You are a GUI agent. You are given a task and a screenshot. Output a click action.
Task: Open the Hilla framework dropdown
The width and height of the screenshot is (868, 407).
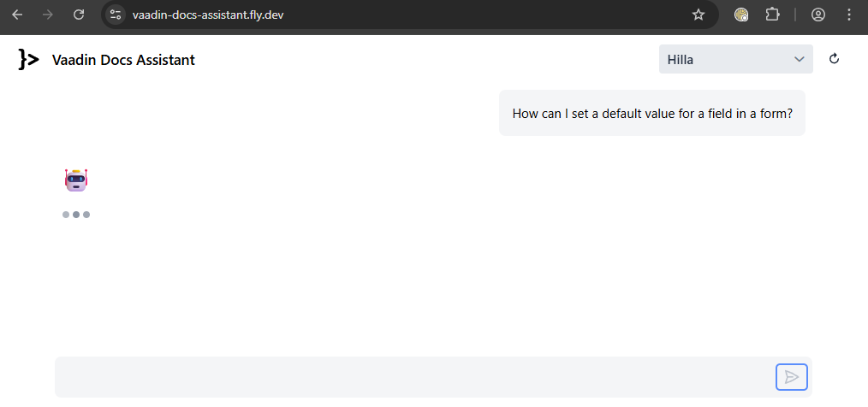pos(734,59)
